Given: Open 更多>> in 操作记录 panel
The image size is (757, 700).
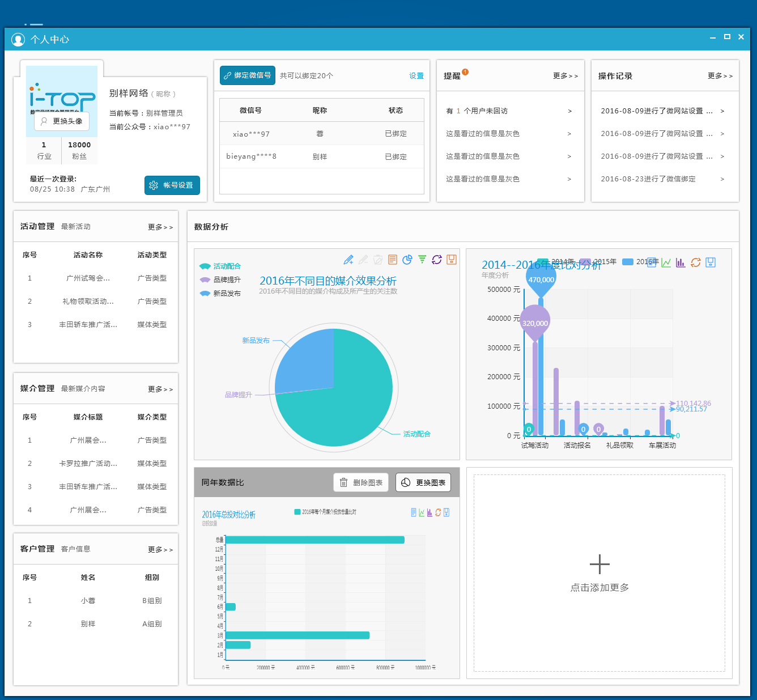Looking at the screenshot, I should pos(720,76).
